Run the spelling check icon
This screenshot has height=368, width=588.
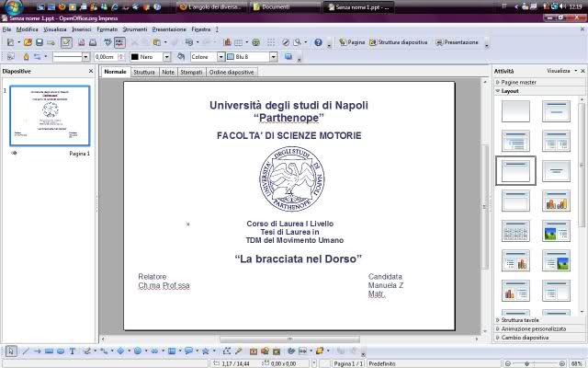pyautogui.click(x=108, y=42)
